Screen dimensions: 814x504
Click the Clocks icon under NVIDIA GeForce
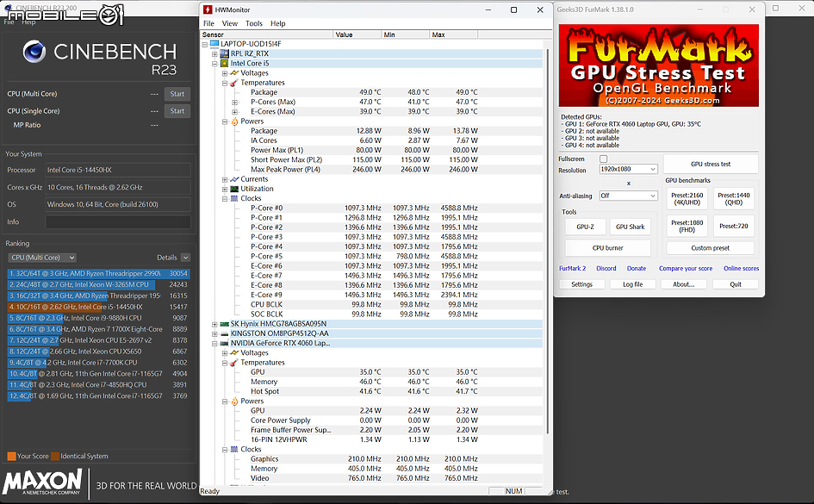[234, 450]
